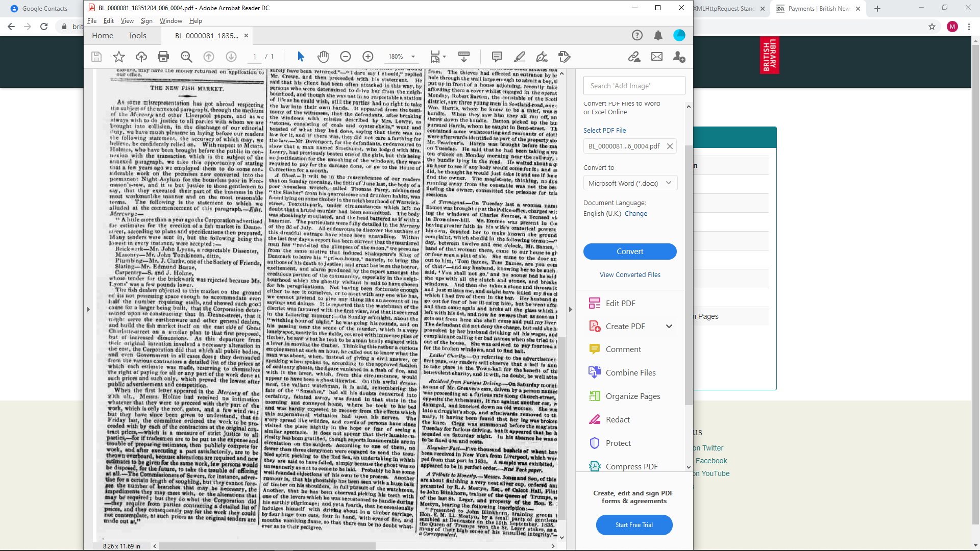Click the Save file icon in toolbar
980x551 pixels.
tap(96, 57)
